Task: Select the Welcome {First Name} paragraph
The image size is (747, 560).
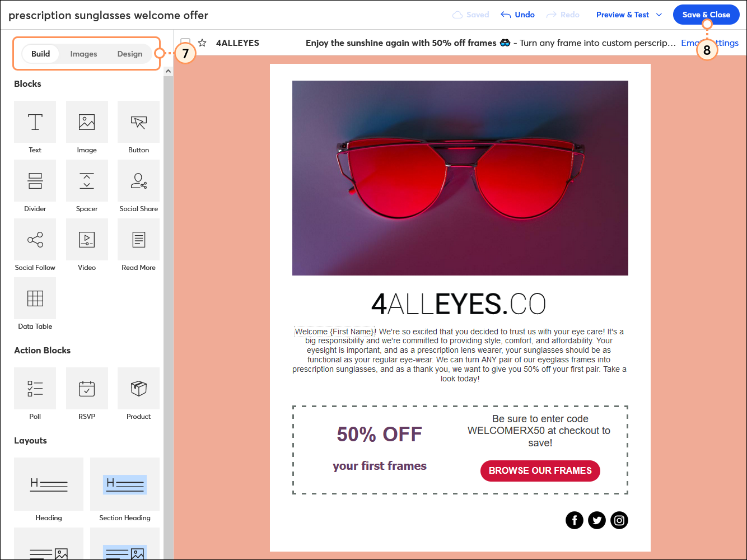Action: (460, 355)
